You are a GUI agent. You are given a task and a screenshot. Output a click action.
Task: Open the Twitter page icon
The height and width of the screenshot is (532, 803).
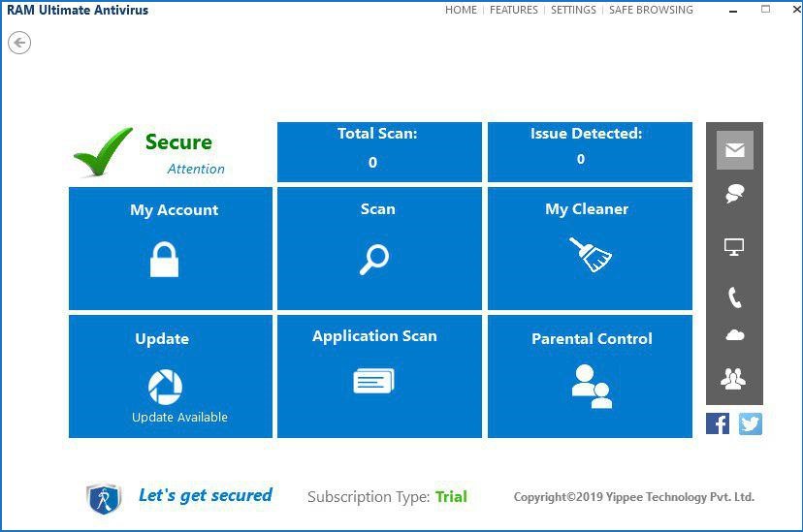pos(751,423)
